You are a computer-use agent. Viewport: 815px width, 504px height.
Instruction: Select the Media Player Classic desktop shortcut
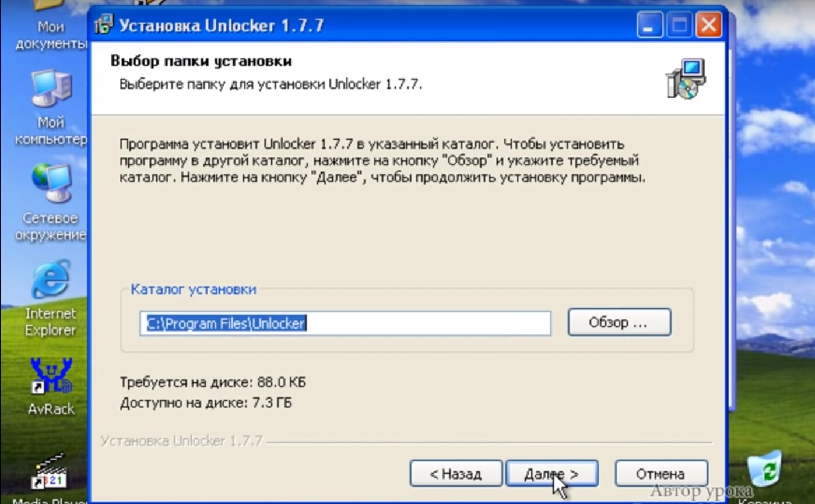[x=50, y=478]
